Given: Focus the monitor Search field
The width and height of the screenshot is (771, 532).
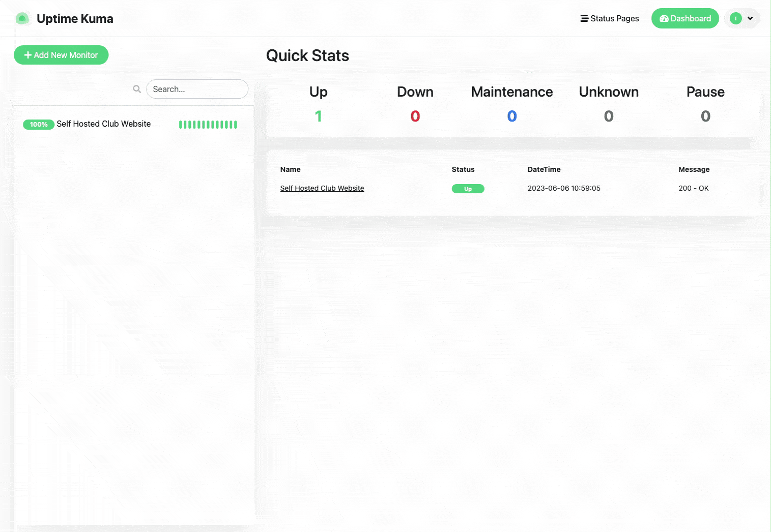Looking at the screenshot, I should [197, 89].
